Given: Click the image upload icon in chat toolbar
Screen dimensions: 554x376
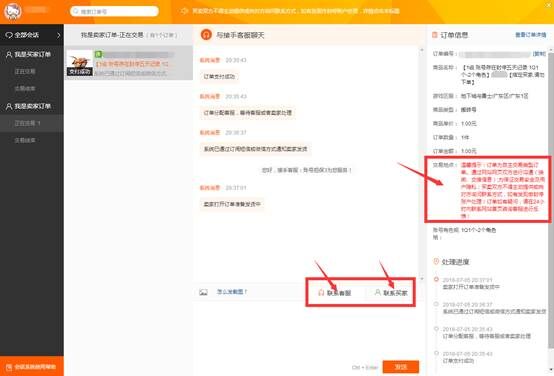Looking at the screenshot, I should click(203, 292).
